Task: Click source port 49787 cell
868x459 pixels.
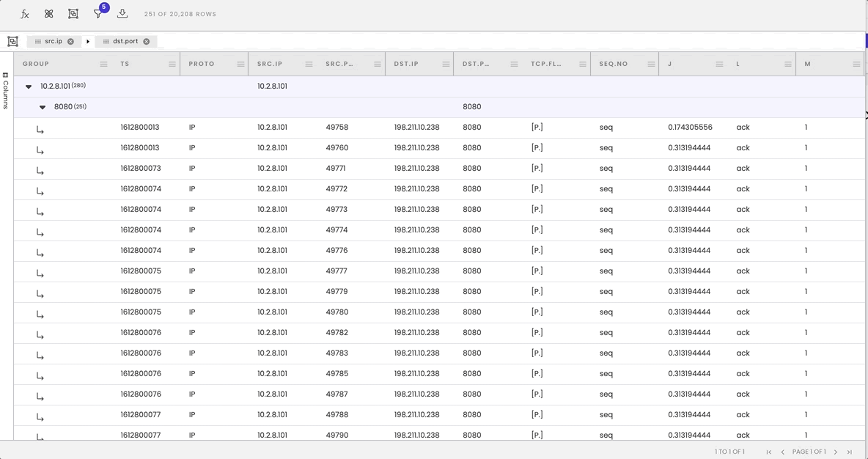Action: pos(336,394)
